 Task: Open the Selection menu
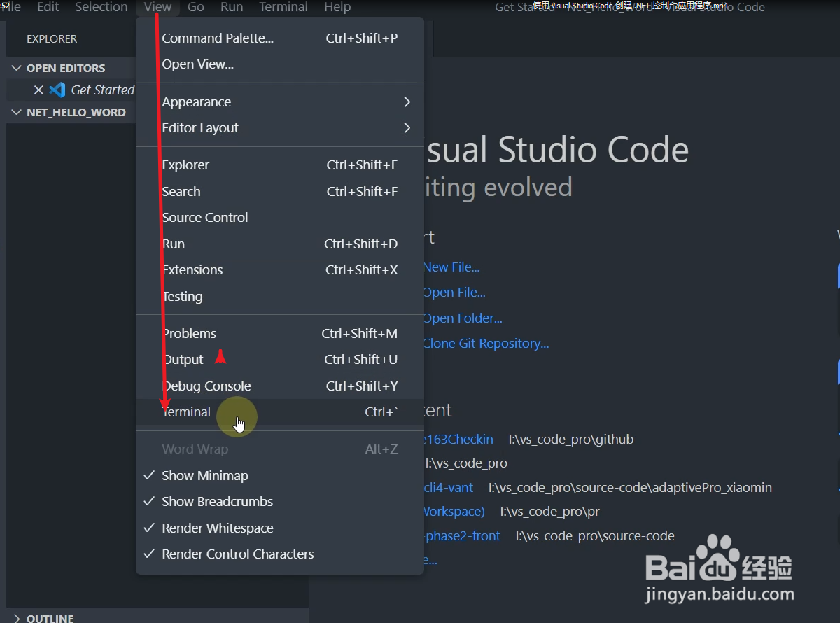coord(101,7)
